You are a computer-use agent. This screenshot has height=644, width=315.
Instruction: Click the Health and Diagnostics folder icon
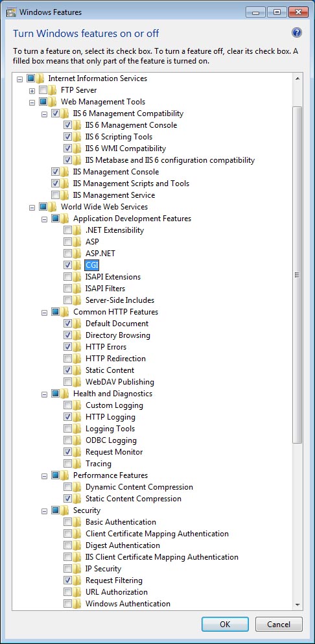pos(65,394)
